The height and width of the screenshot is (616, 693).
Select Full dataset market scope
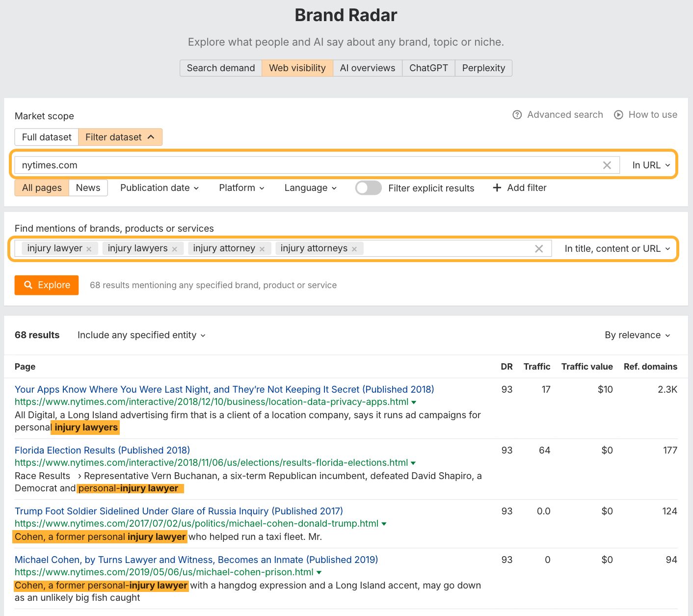47,137
